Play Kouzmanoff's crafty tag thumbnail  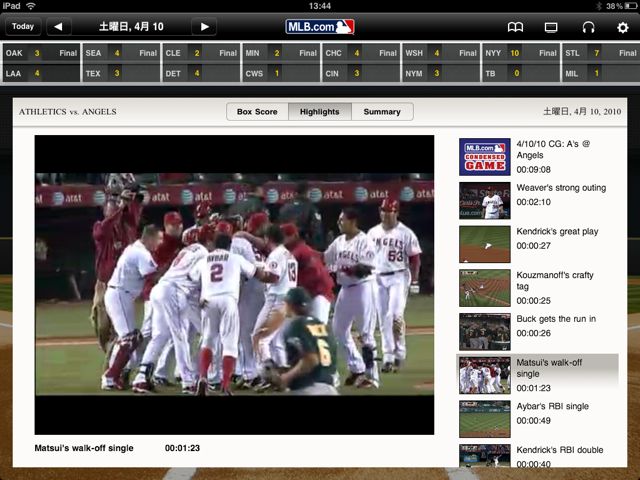click(484, 288)
